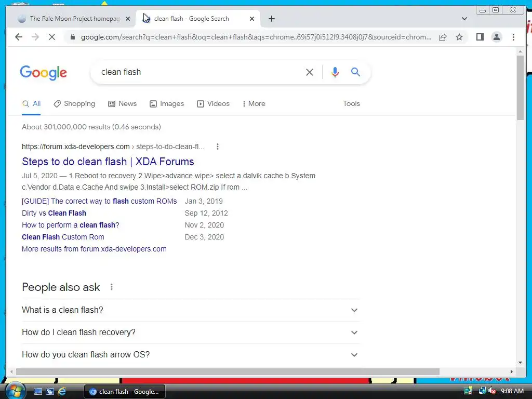This screenshot has height=399, width=532.
Task: Open People also ask options dots
Action: [112, 287]
